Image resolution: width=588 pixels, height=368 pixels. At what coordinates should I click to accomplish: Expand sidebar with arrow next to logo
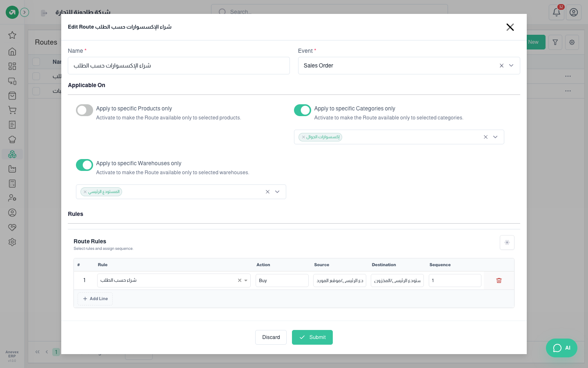pyautogui.click(x=24, y=12)
